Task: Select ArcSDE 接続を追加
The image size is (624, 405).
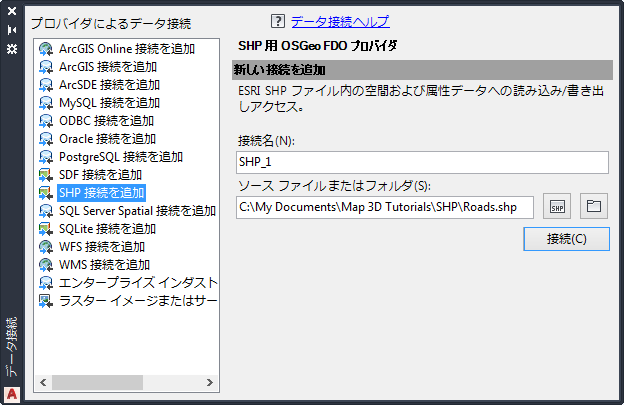Action: coord(109,85)
